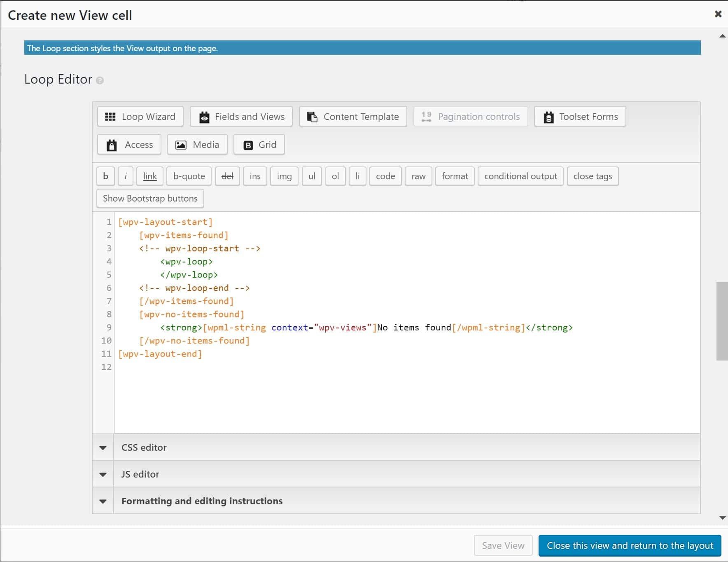Open the conditional output tool
This screenshot has width=728, height=562.
520,176
